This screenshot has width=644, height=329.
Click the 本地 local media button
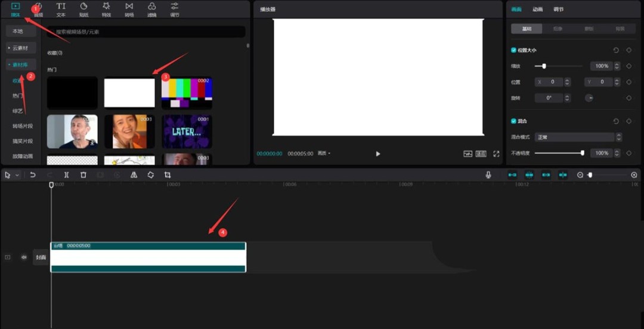[18, 31]
